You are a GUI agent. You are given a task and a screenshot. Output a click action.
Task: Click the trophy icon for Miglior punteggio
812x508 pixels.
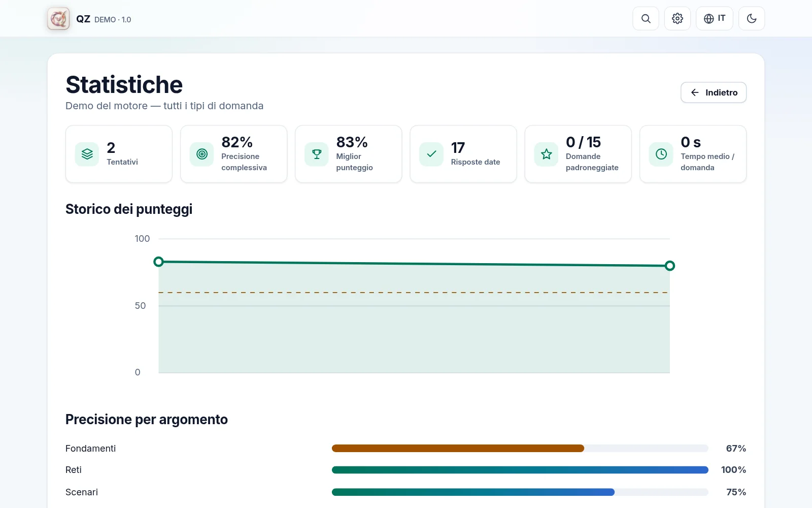(x=316, y=154)
